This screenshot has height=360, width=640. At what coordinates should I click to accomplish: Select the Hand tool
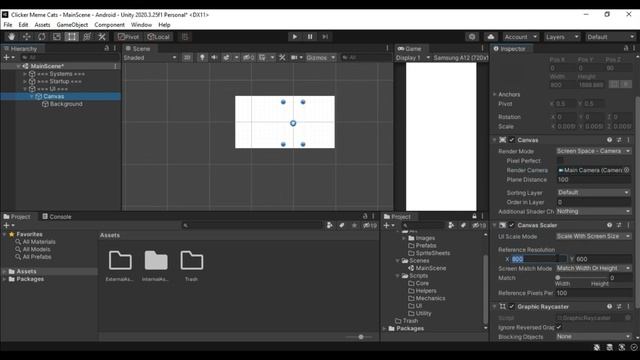11,37
